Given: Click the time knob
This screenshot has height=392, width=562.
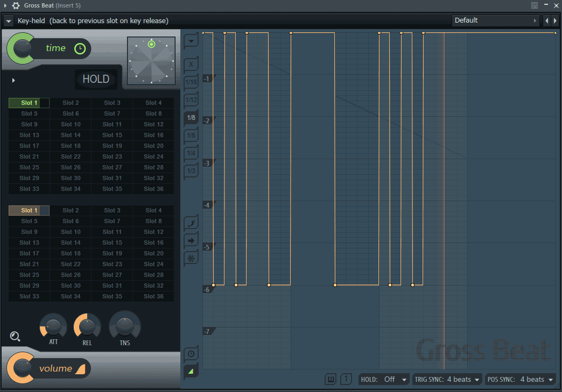Looking at the screenshot, I should pos(22,48).
